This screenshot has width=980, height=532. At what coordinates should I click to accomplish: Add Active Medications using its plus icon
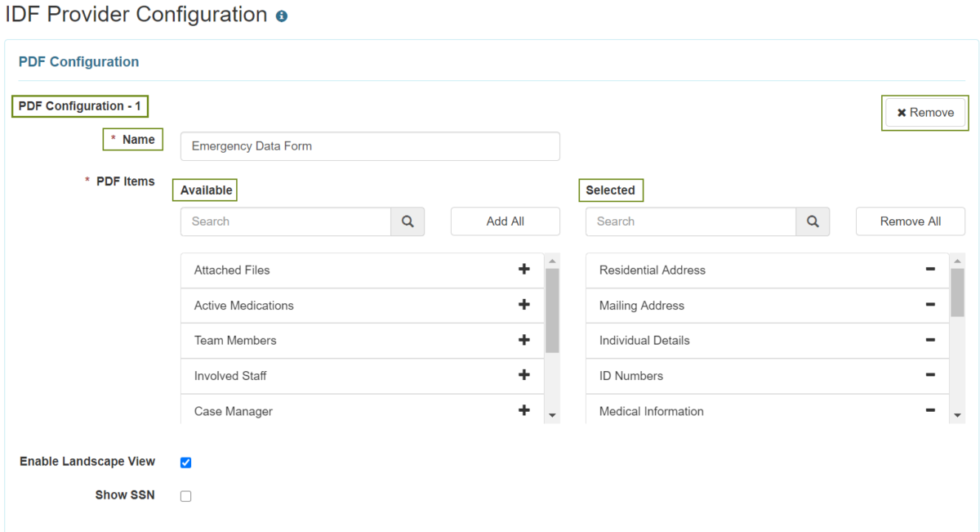click(523, 305)
